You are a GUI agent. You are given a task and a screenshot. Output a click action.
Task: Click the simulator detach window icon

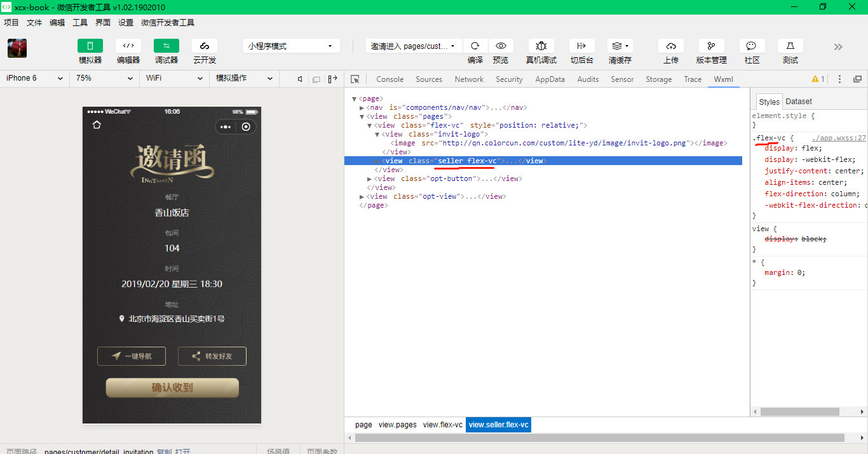[x=316, y=79]
